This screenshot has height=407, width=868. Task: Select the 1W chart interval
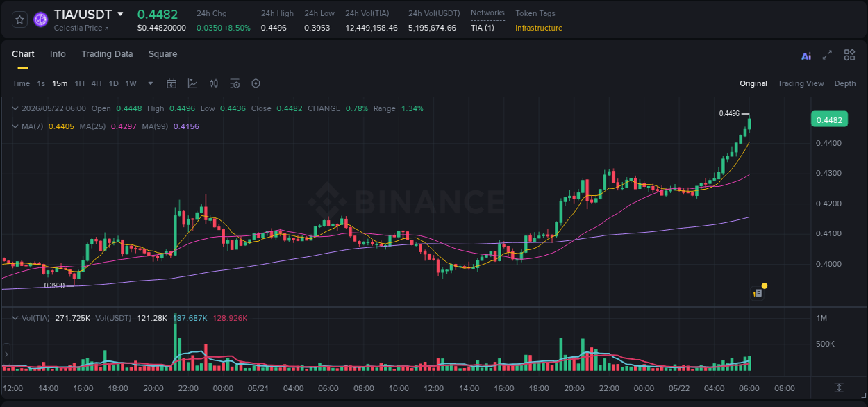click(131, 83)
